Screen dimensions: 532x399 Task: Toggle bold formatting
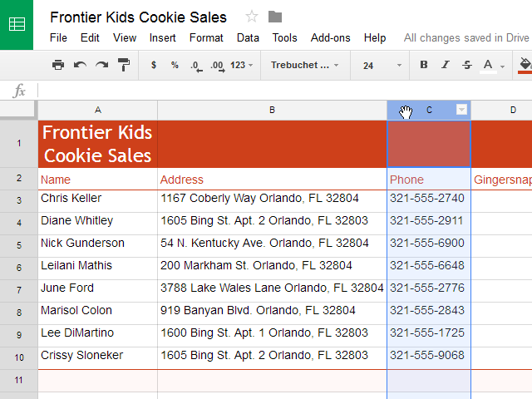[424, 65]
